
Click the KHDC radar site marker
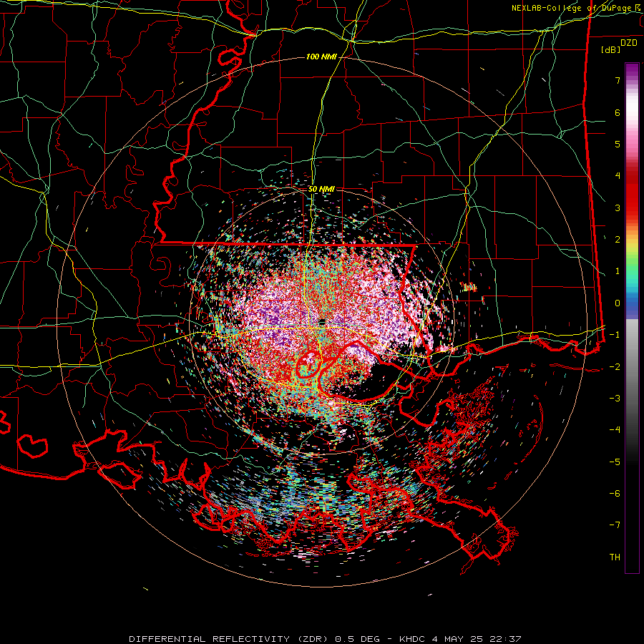point(323,322)
